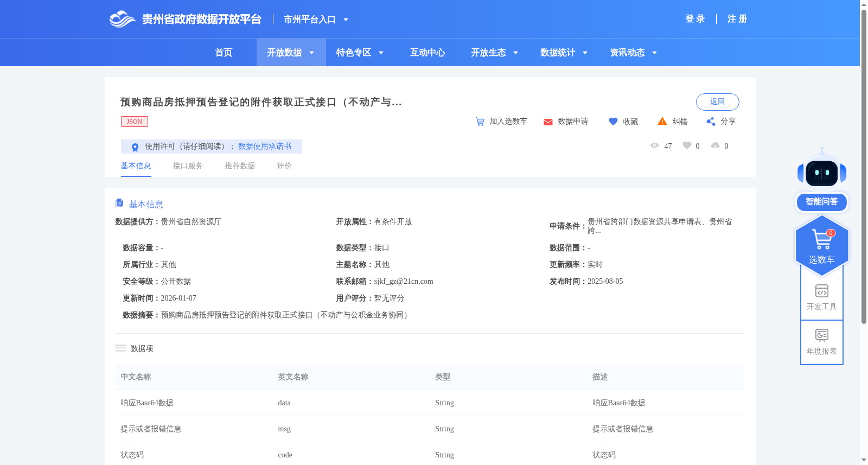Click the 注册 link
The height and width of the screenshot is (465, 868).
(x=737, y=19)
